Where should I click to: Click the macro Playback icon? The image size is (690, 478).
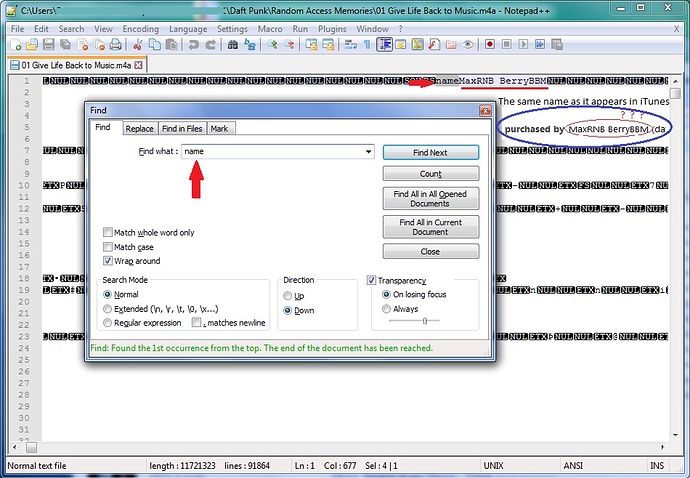coord(523,44)
